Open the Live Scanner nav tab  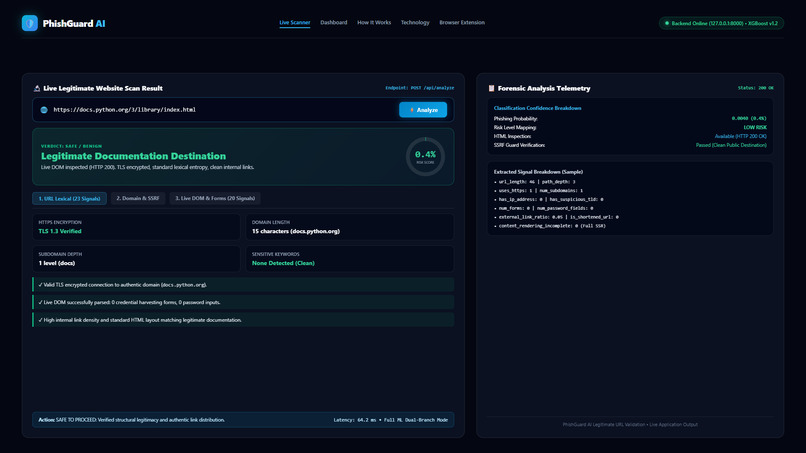[x=295, y=23]
